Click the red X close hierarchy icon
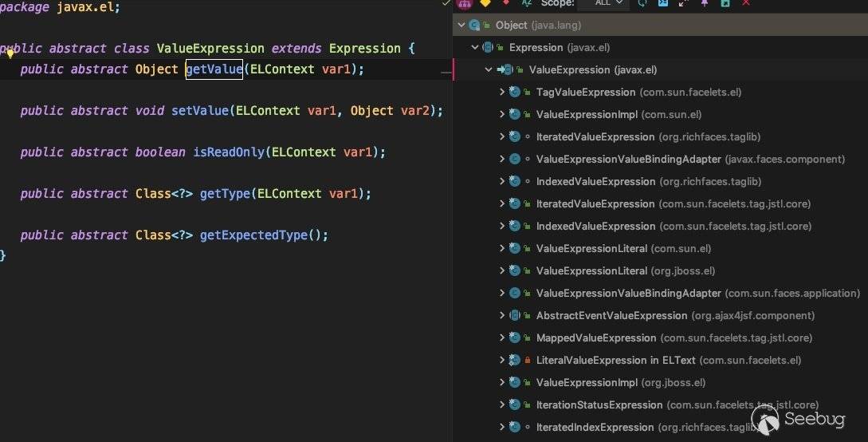Screen dimensions: 868x442 click(x=746, y=2)
